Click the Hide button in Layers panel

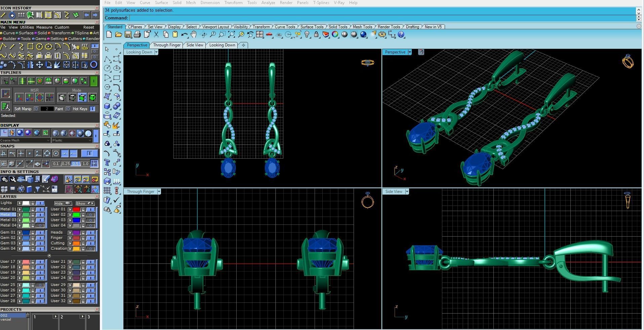(63, 203)
